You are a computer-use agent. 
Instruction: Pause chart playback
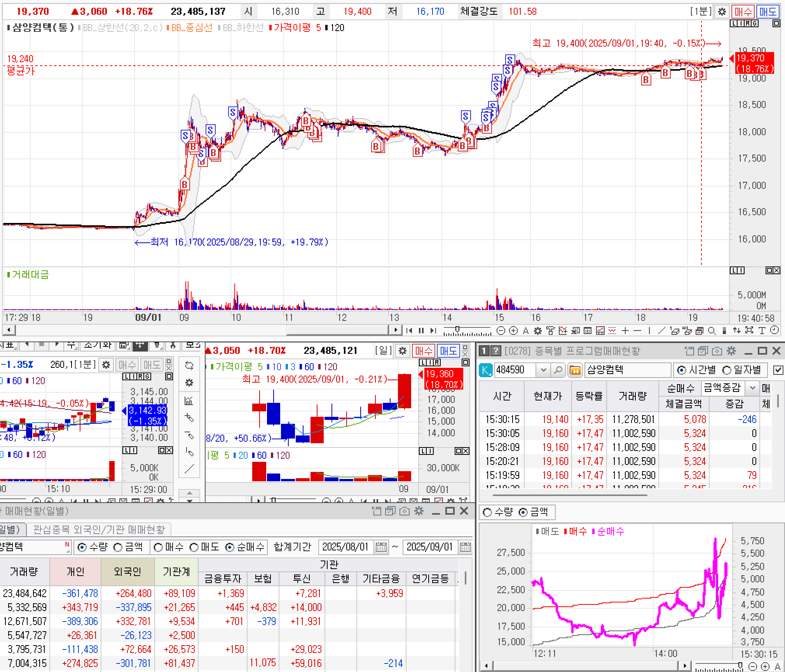[x=421, y=331]
